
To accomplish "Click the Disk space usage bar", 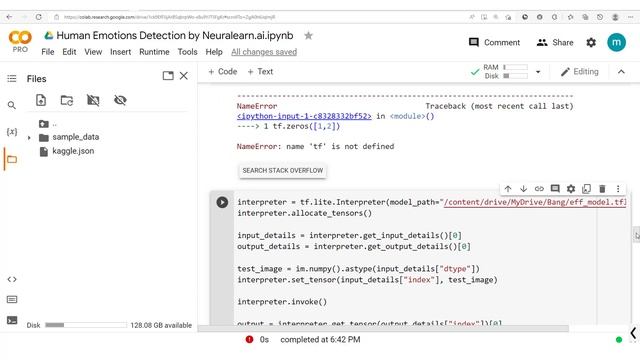I will (x=86, y=325).
